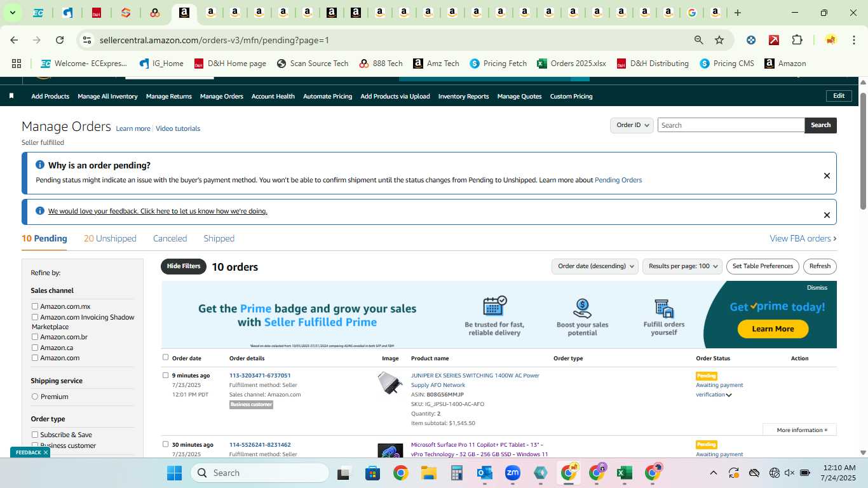Open Custom Pricing menu item
This screenshot has height=488, width=868.
pyautogui.click(x=571, y=97)
